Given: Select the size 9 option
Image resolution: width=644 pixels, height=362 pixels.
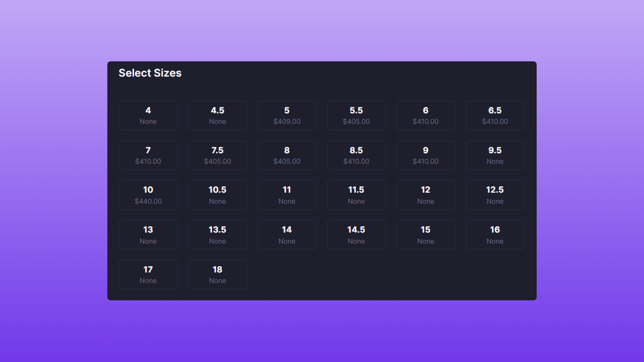Looking at the screenshot, I should [x=425, y=155].
